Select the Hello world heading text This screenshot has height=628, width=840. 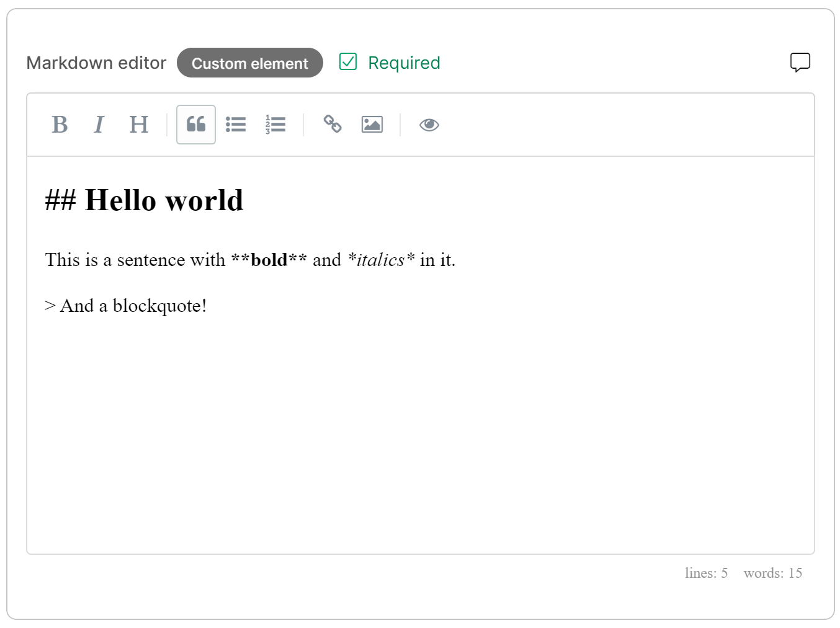pyautogui.click(x=144, y=200)
